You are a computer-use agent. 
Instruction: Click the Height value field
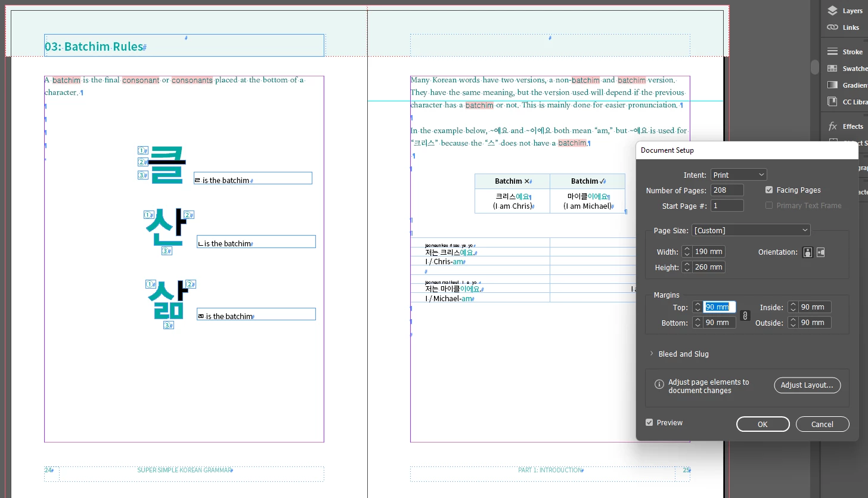pos(709,267)
